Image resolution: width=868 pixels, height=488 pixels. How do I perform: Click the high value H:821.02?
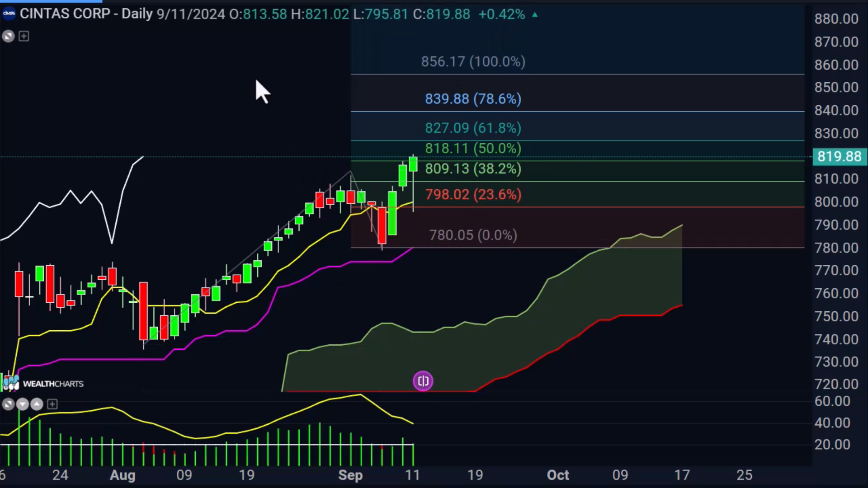(320, 14)
